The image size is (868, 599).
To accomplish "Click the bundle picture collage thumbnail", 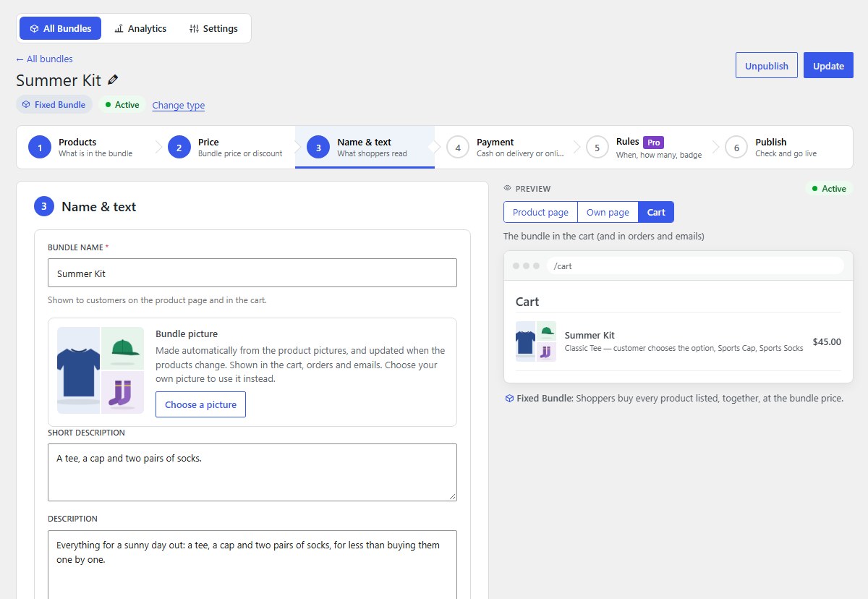I will point(101,370).
